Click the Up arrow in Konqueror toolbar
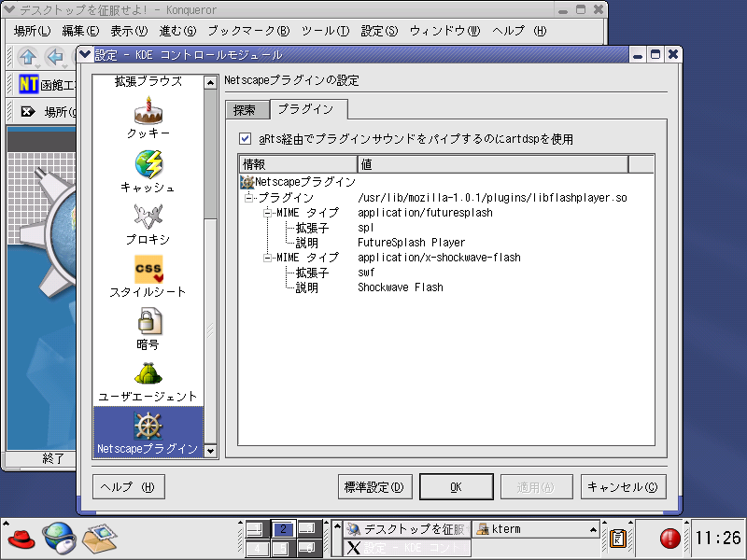The width and height of the screenshot is (747, 560). coord(28,57)
